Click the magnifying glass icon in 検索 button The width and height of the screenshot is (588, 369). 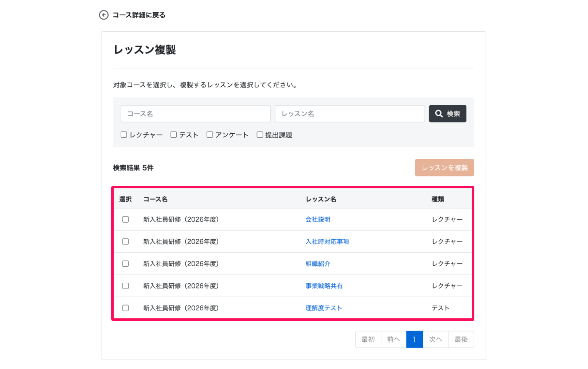(439, 114)
